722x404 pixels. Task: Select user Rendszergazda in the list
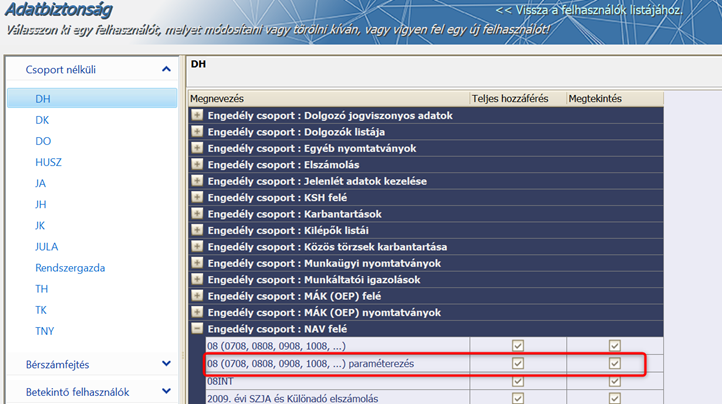tap(70, 268)
